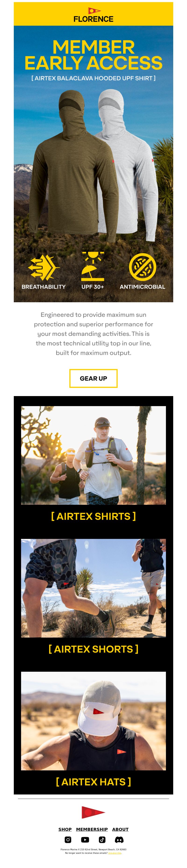Open the Airtex Shorts running photo
187x868 pixels.
coord(93,588)
